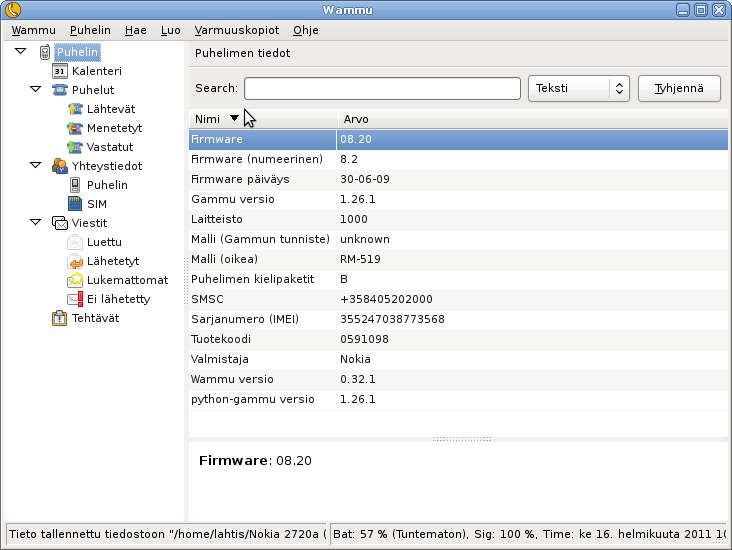The width and height of the screenshot is (732, 550).
Task: Select the SIM card contacts icon
Action: tap(75, 204)
